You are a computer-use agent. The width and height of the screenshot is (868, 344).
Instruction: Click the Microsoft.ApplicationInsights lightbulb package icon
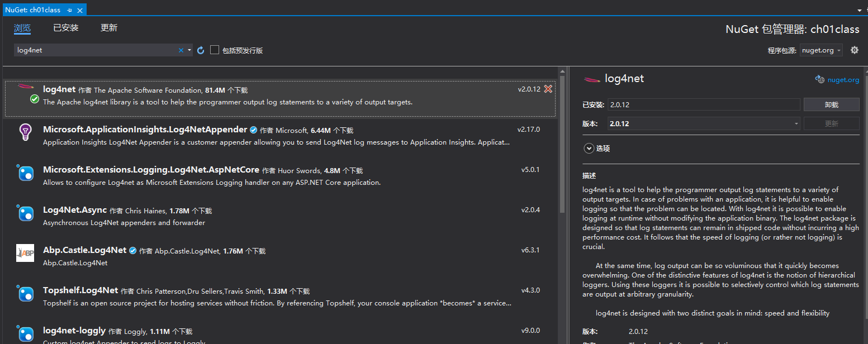pos(25,132)
